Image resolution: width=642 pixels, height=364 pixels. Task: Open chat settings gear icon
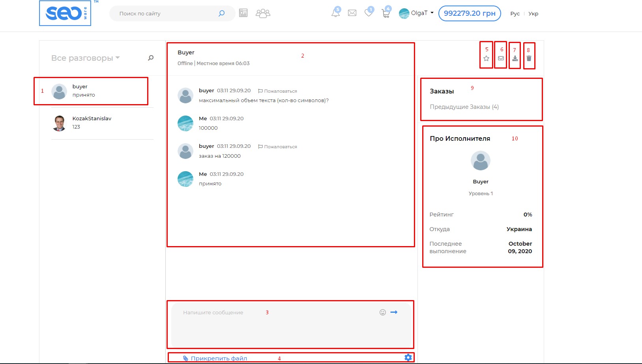tap(408, 357)
